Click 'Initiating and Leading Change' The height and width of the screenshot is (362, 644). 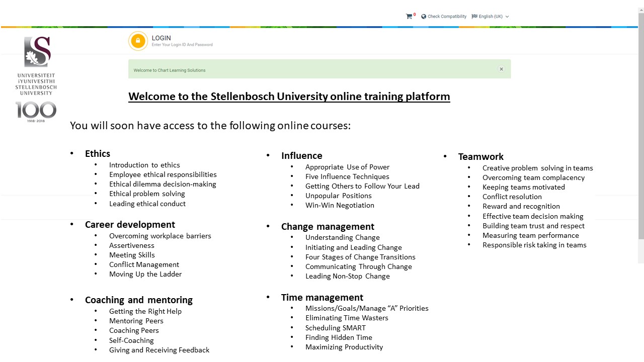tap(354, 247)
